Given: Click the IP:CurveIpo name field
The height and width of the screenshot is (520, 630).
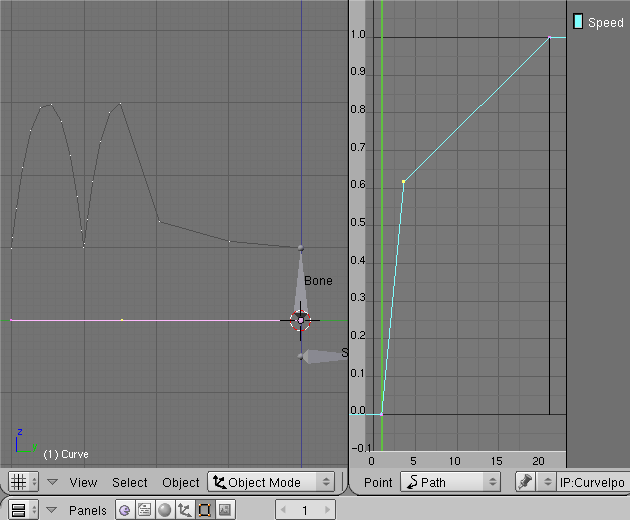Looking at the screenshot, I should 593,482.
